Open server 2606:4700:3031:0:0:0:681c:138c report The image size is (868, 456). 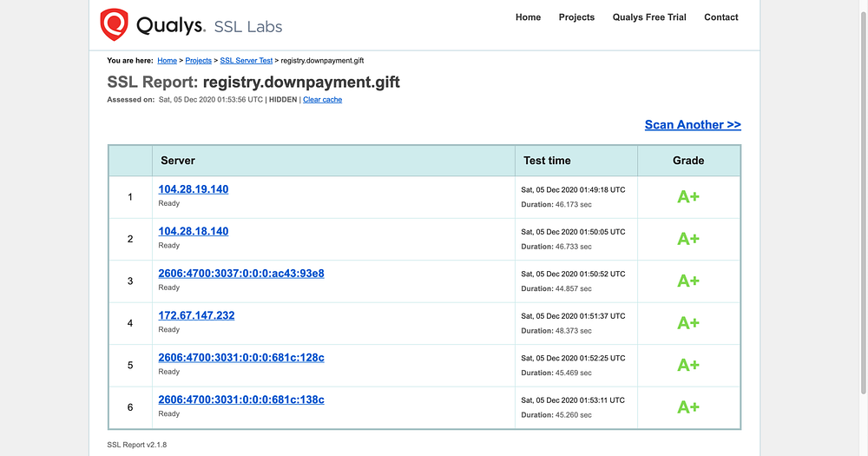(x=241, y=400)
